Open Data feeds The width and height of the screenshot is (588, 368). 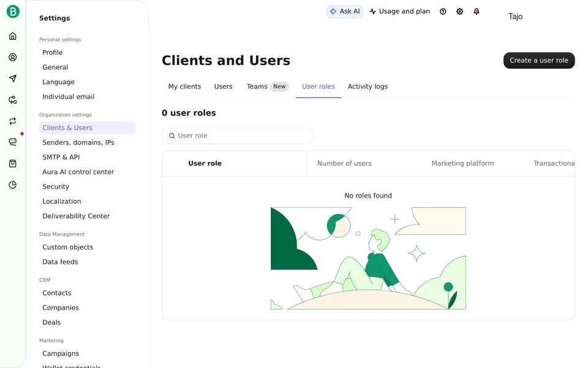60,262
